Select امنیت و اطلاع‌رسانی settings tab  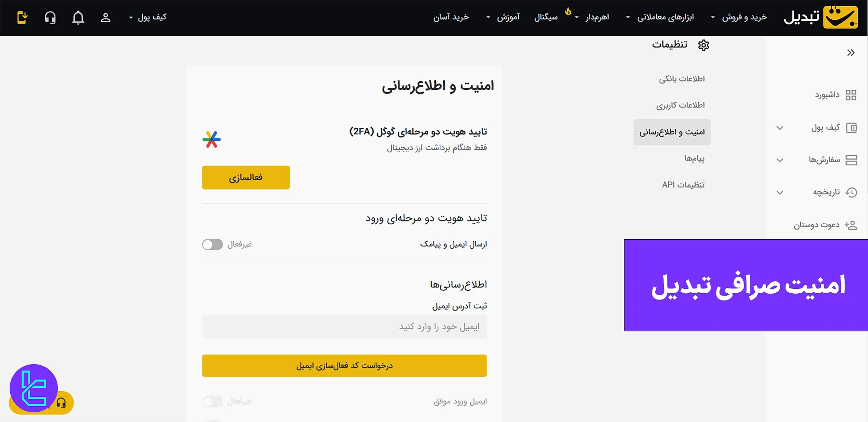coord(672,132)
